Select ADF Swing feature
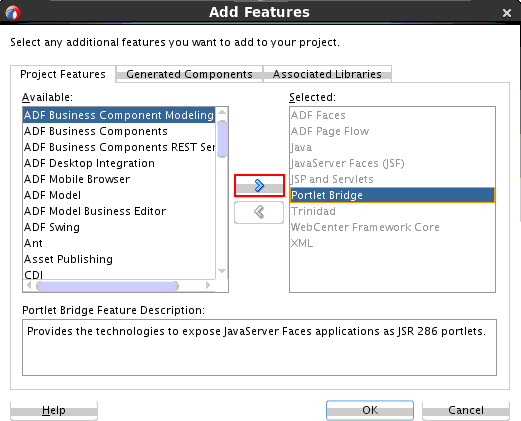This screenshot has width=521, height=421. click(119, 227)
